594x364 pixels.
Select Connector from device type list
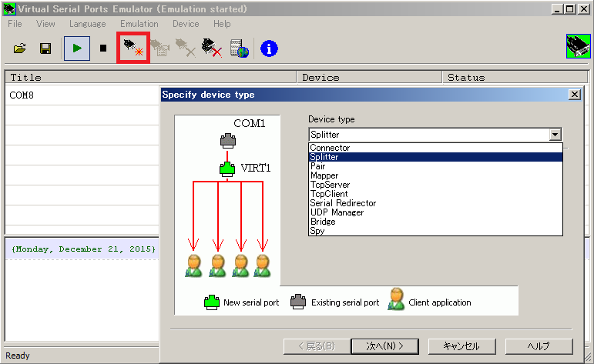(330, 148)
